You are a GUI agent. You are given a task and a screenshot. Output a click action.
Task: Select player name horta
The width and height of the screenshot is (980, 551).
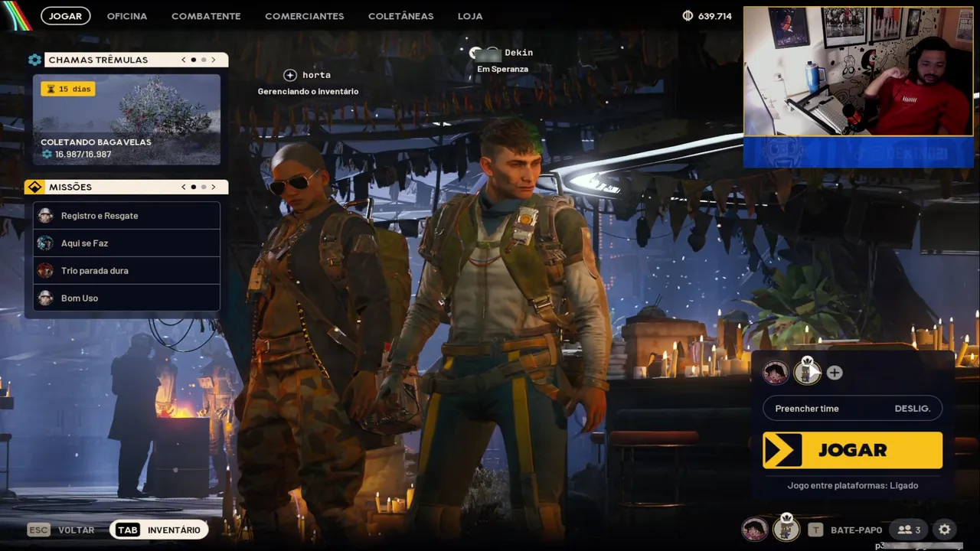pos(316,75)
